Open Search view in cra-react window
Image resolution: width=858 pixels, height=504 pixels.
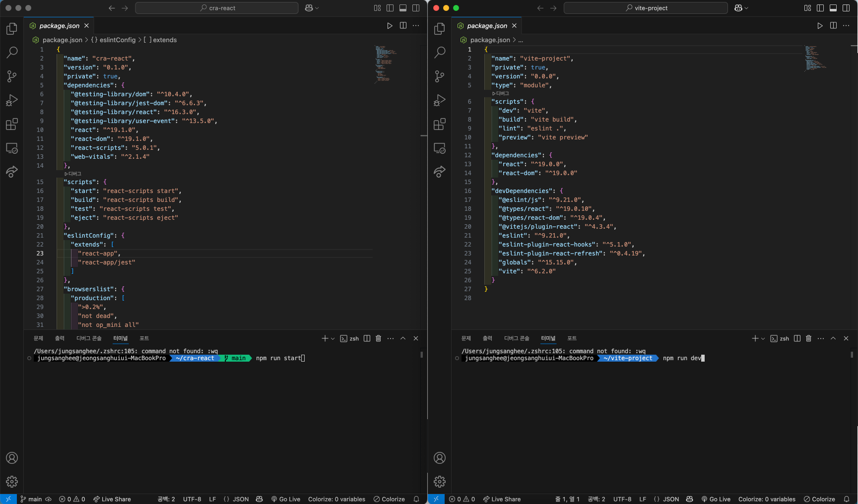coord(12,53)
